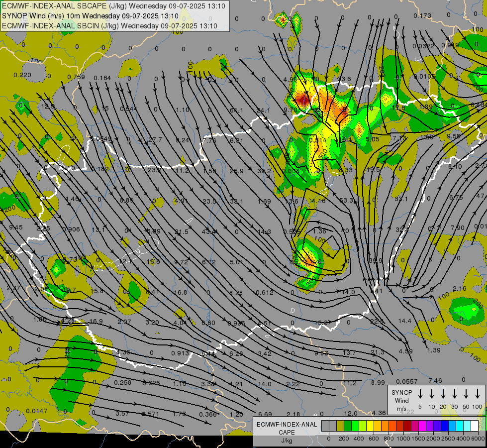Screen dimensions: 487x448
Task: Click the map value 19.5
Action: tap(373, 169)
